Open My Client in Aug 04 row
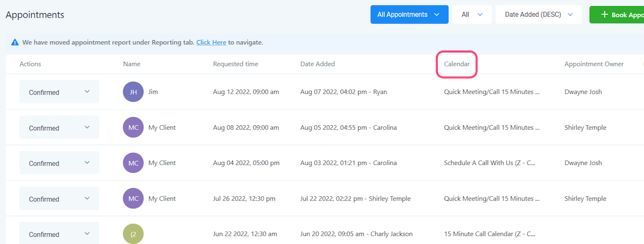Screen dimensions: 644x244 coord(162,163)
